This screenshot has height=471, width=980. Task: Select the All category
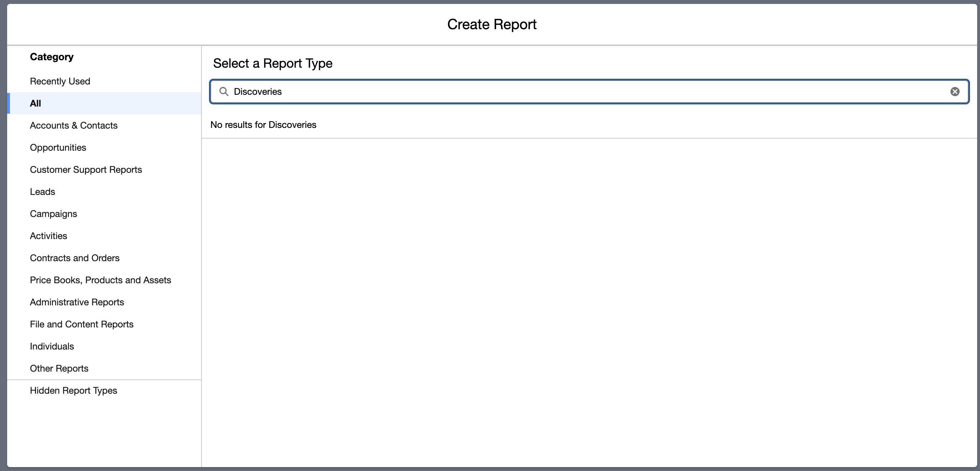coord(35,103)
